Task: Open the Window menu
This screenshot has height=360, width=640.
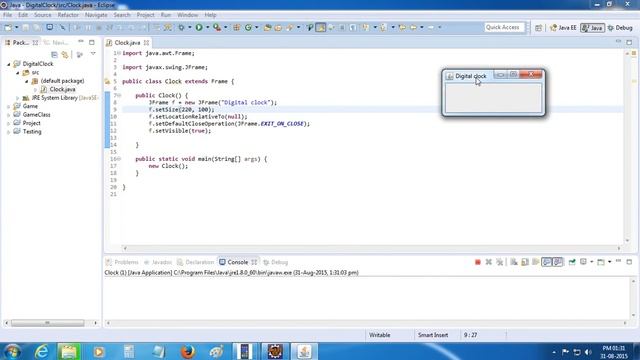Action: (x=187, y=15)
